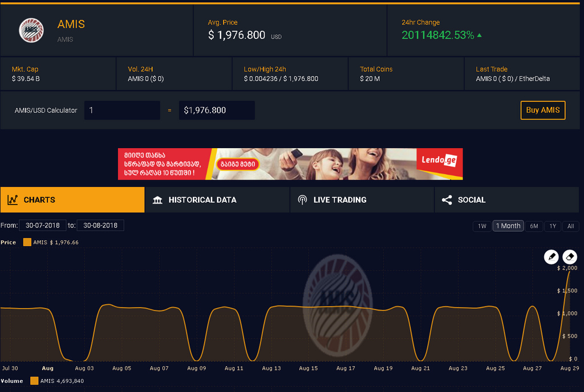Click the volume legend AMIS 4,693,840
Image resolution: width=584 pixels, height=392 pixels.
pyautogui.click(x=62, y=381)
